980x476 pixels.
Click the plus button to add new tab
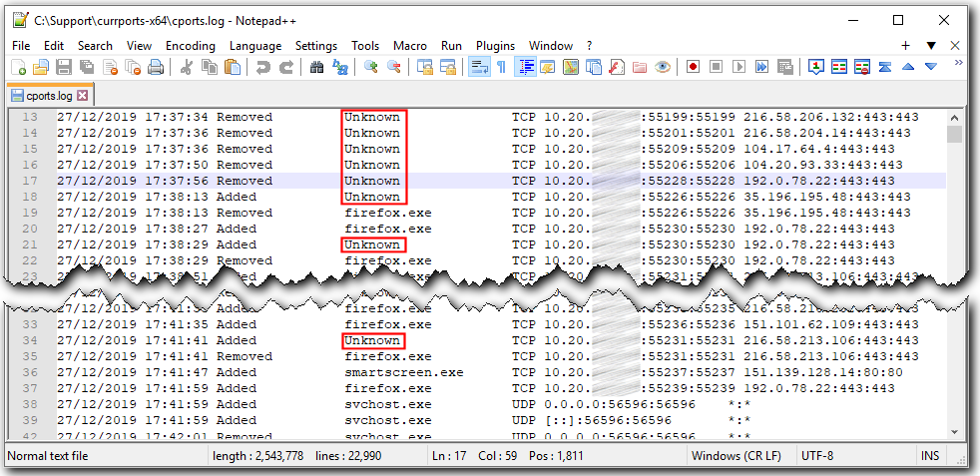tap(906, 46)
